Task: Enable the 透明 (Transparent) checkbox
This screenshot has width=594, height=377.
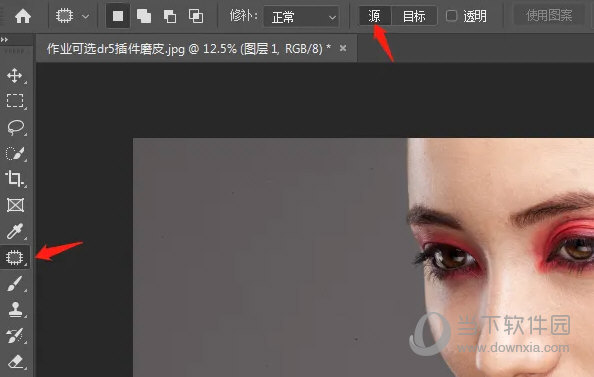Action: pyautogui.click(x=451, y=16)
